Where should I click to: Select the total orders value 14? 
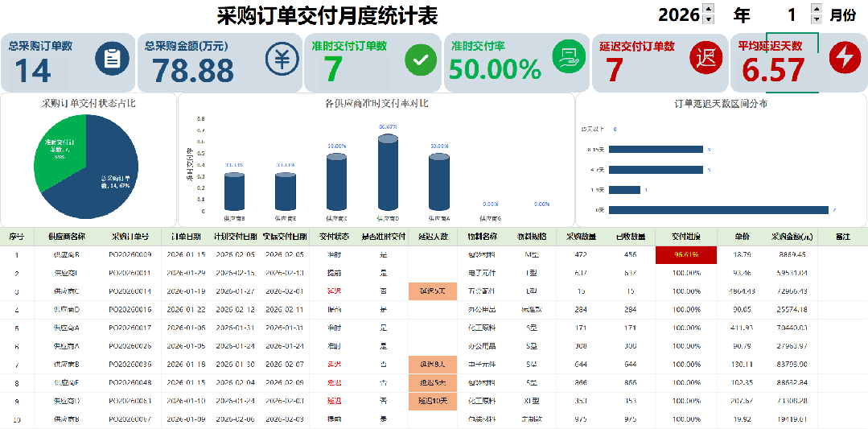click(33, 71)
